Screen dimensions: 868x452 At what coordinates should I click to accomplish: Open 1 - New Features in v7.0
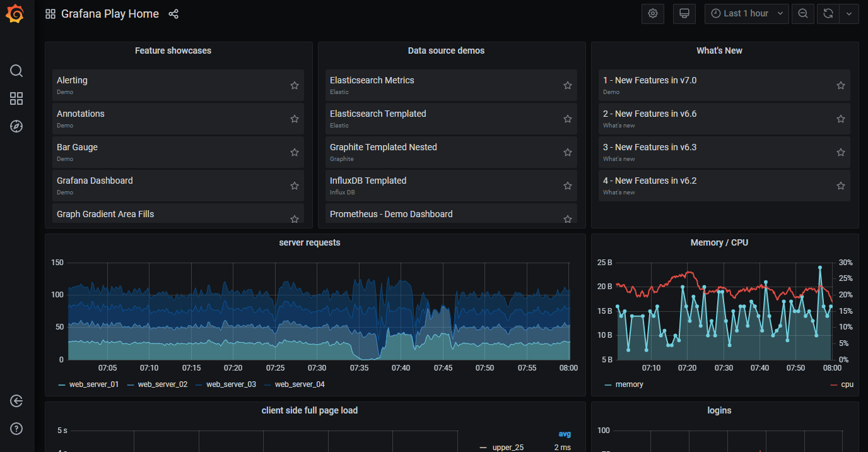[724, 85]
